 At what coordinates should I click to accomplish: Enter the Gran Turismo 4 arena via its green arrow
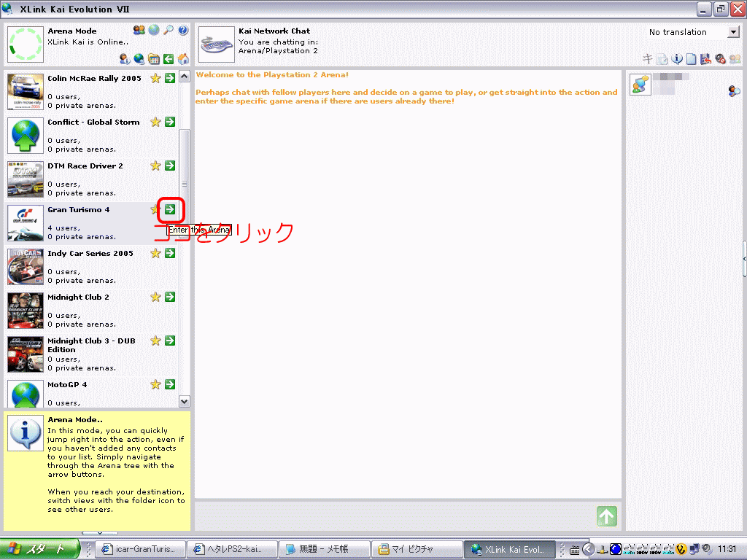coord(170,209)
